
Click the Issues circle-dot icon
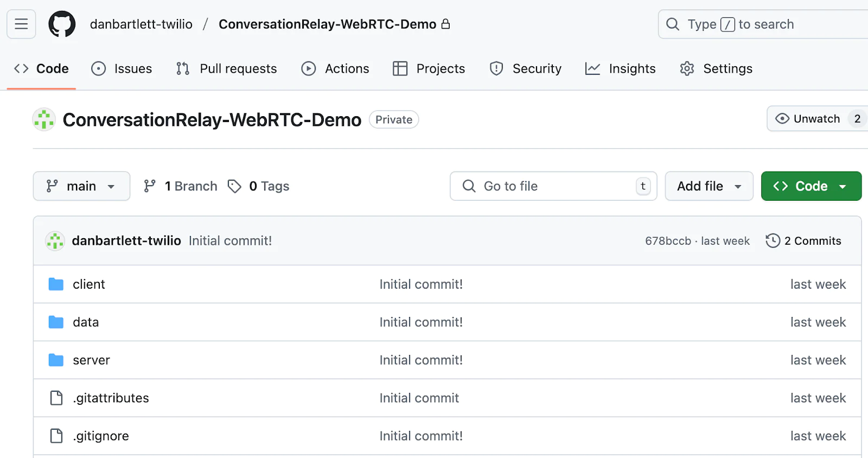point(98,69)
